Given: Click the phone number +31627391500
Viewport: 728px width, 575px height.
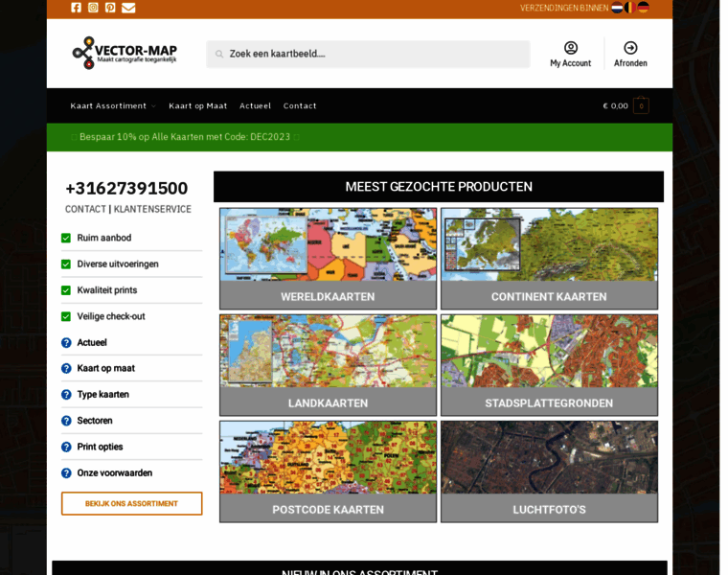Looking at the screenshot, I should 126,188.
